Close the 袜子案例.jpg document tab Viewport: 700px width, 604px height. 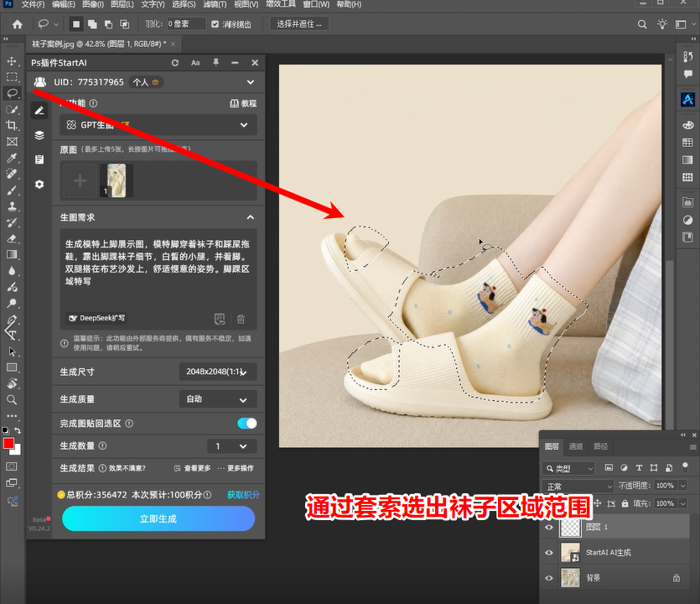(x=174, y=44)
